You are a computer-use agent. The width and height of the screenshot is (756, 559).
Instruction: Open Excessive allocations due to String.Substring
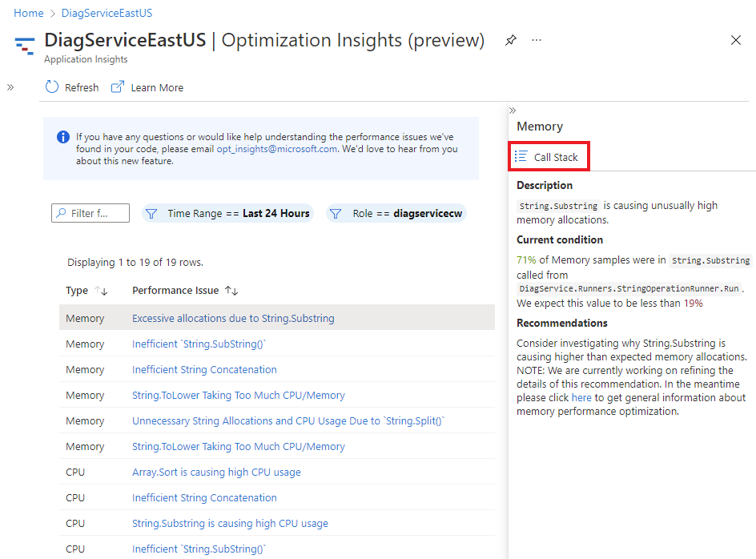click(x=233, y=318)
